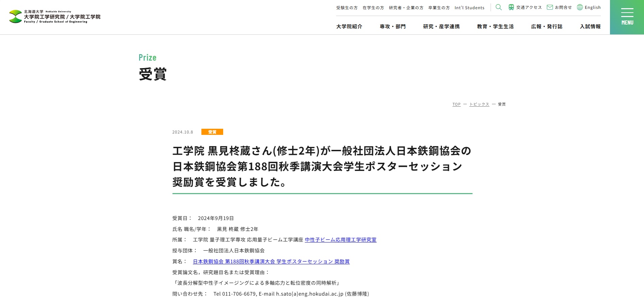
Task: Click TOP breadcrumb link
Action: click(x=457, y=104)
